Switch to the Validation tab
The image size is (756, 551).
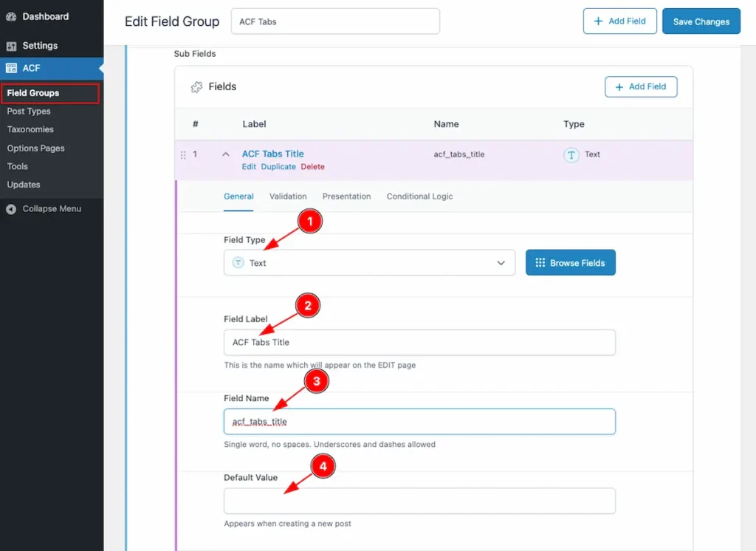[288, 196]
